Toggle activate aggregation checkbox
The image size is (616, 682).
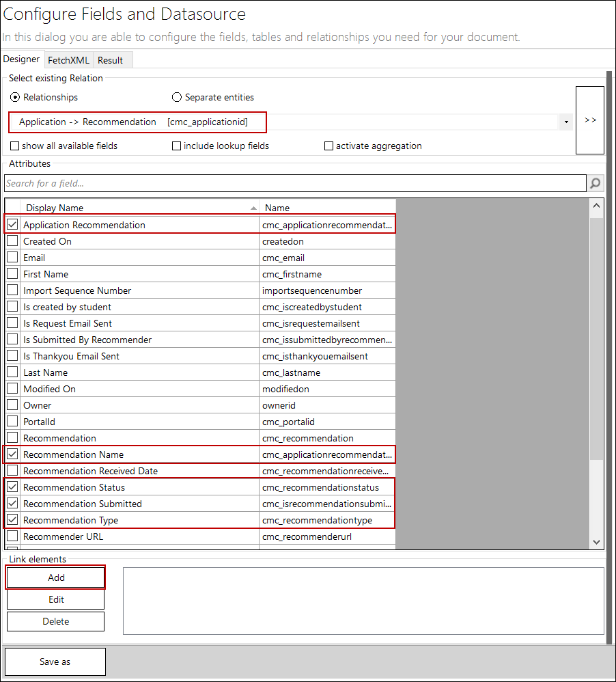click(x=328, y=146)
